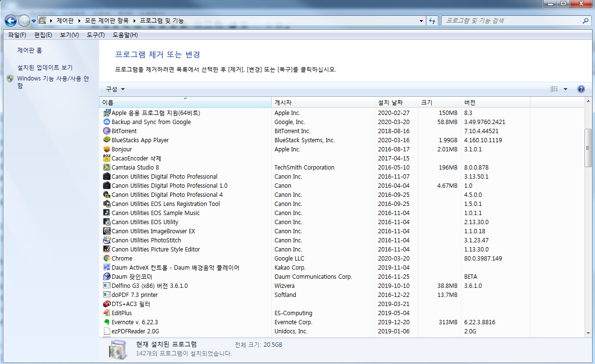Image resolution: width=595 pixels, height=364 pixels.
Task: Select the EditPlus icon
Action: coord(107,313)
